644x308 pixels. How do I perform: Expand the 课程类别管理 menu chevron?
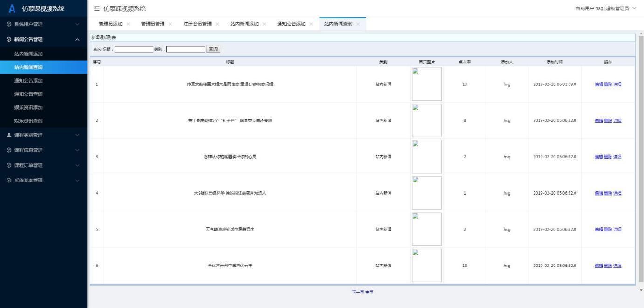[77, 135]
